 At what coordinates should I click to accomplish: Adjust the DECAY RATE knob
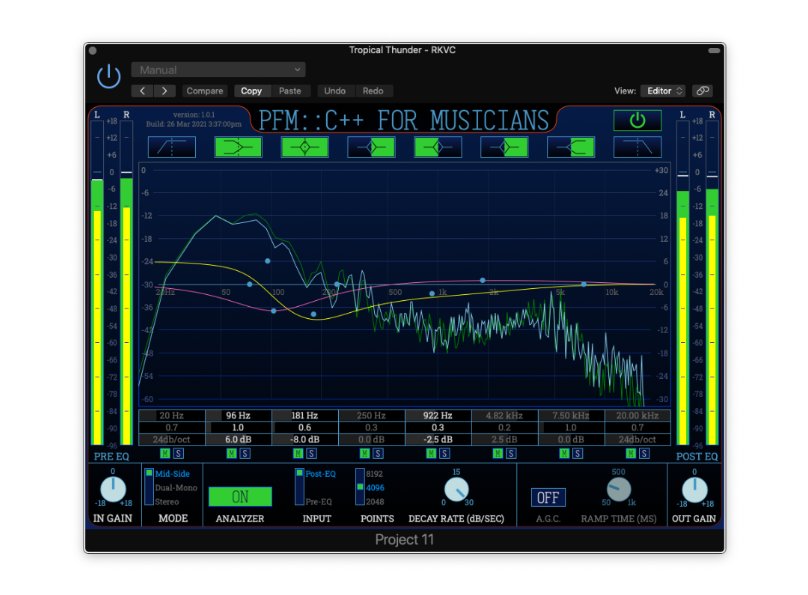pyautogui.click(x=456, y=491)
